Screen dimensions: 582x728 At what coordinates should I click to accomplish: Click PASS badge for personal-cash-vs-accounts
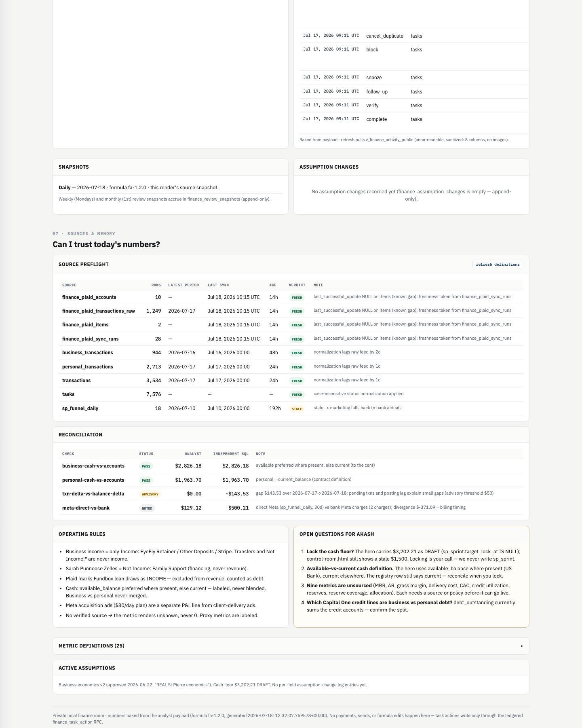(x=146, y=480)
